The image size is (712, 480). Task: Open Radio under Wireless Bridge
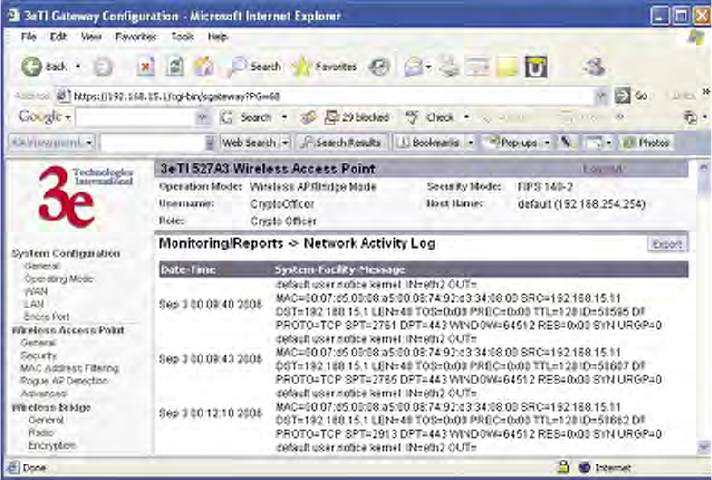point(41,432)
